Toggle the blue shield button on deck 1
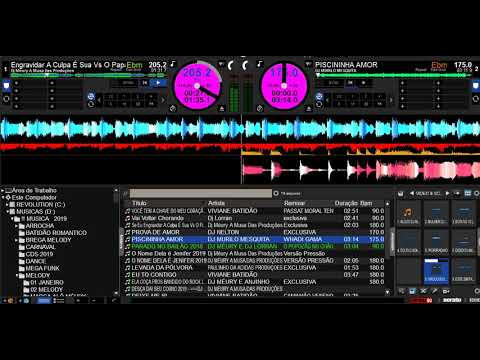 (x=6, y=86)
